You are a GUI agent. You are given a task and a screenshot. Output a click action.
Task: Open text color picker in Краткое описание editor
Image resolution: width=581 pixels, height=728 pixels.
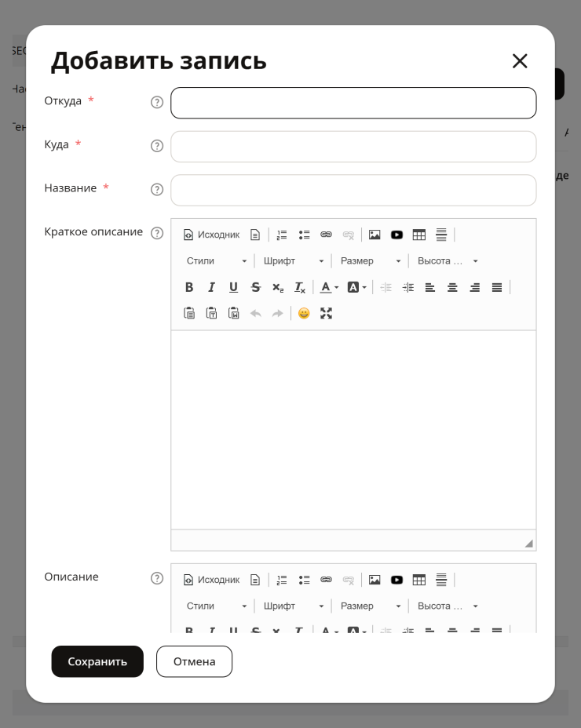coord(330,287)
